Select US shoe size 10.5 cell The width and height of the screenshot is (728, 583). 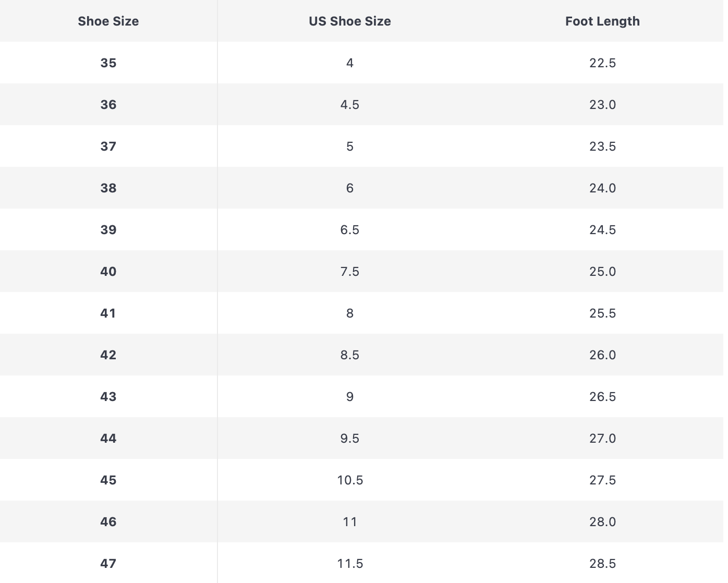[x=349, y=480]
